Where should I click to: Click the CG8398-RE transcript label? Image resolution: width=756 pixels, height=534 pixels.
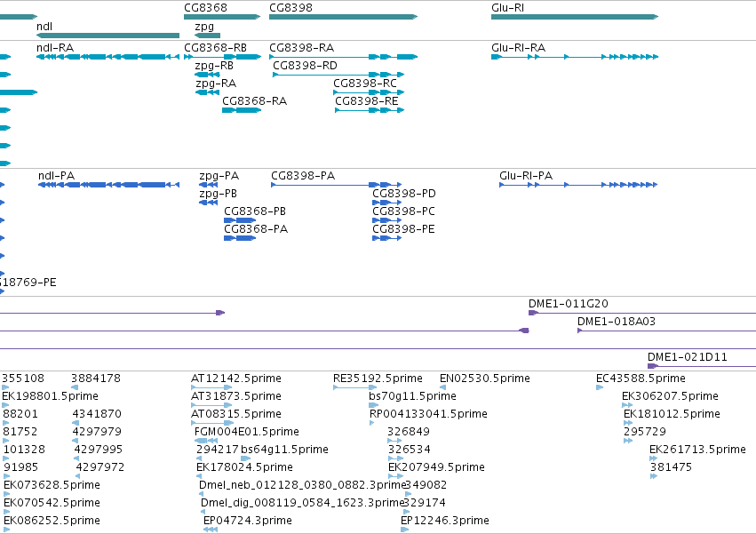367,101
